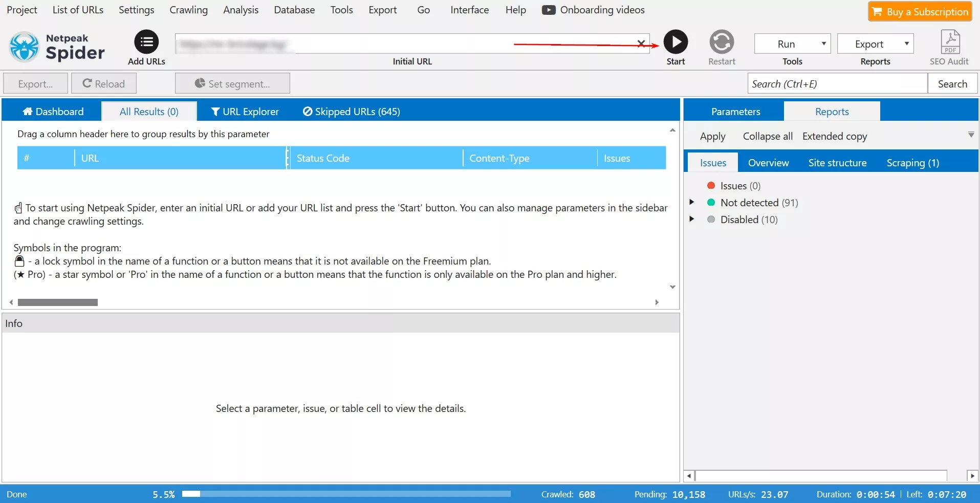This screenshot has height=503, width=980.
Task: Select the Issues sub-tab
Action: click(x=713, y=163)
